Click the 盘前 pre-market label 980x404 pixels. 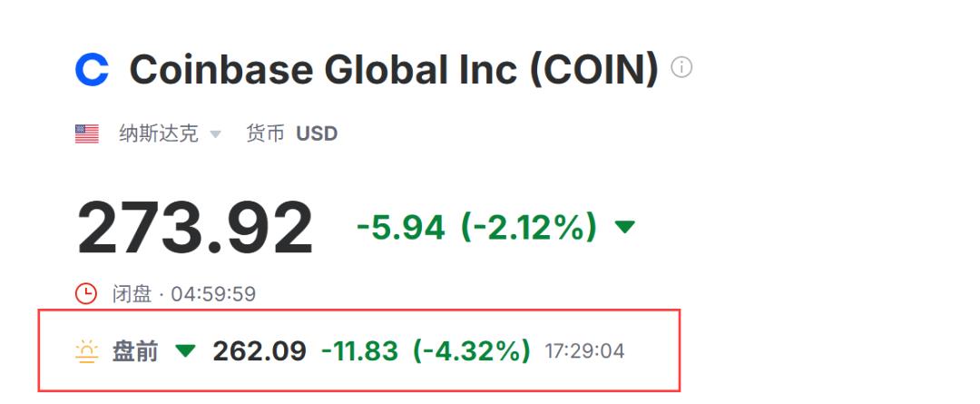pyautogui.click(x=135, y=351)
